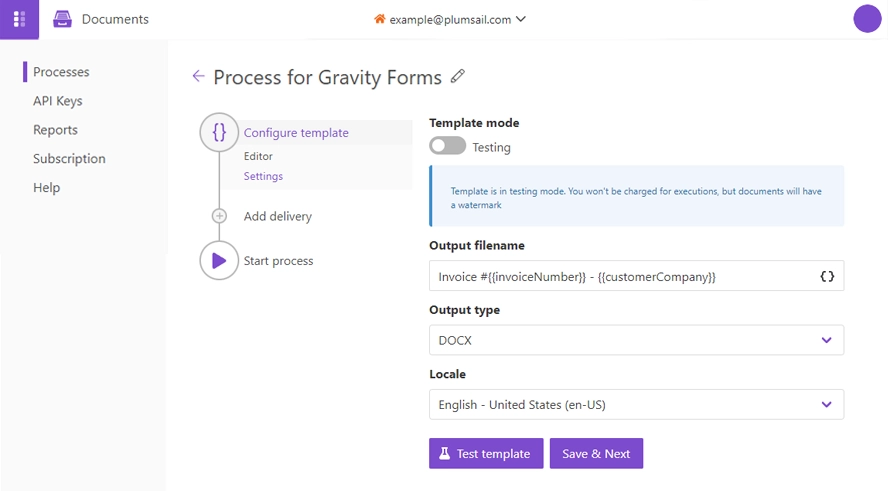Click the Documents title text
The height and width of the screenshot is (491, 888).
tap(116, 19)
